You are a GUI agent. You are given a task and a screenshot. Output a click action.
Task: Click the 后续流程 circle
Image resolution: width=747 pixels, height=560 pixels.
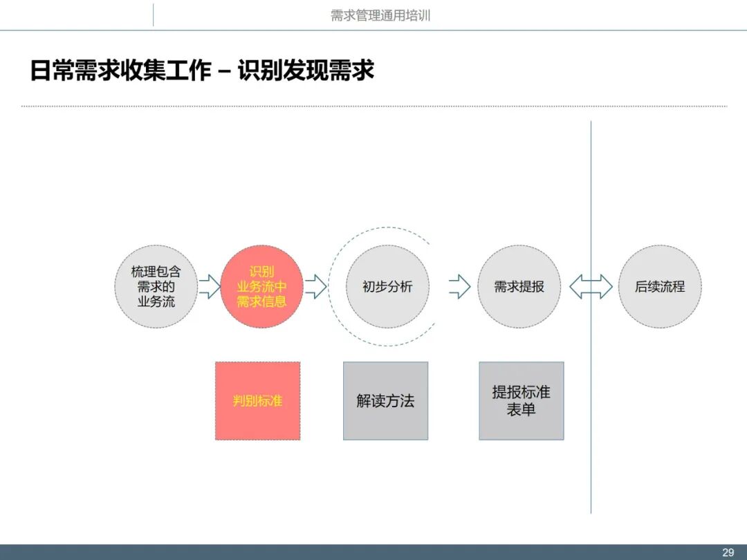click(661, 286)
